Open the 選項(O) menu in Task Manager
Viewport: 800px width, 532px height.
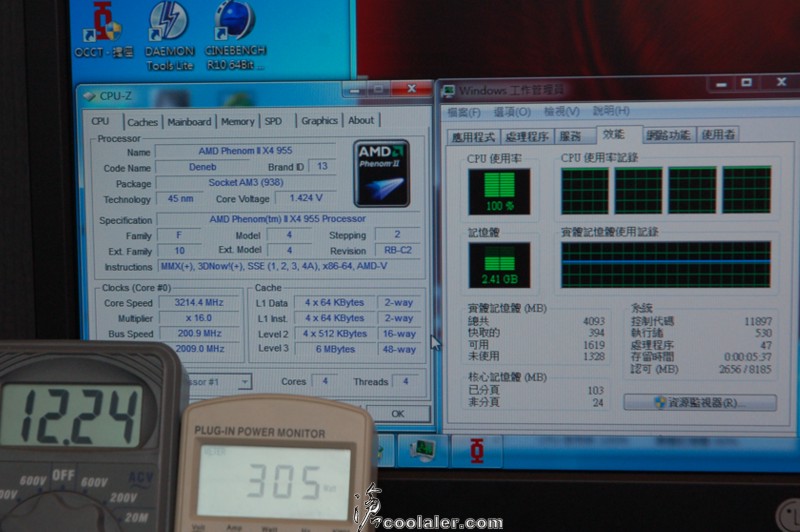point(512,112)
